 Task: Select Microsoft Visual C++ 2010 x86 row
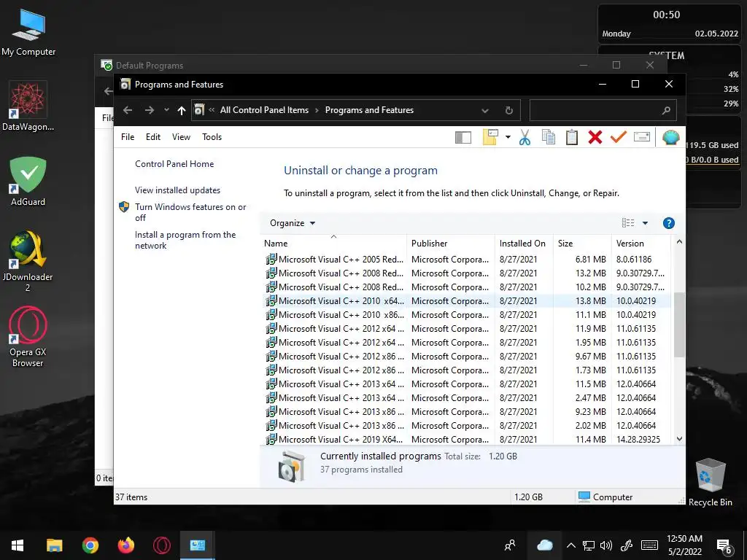tap(467, 315)
